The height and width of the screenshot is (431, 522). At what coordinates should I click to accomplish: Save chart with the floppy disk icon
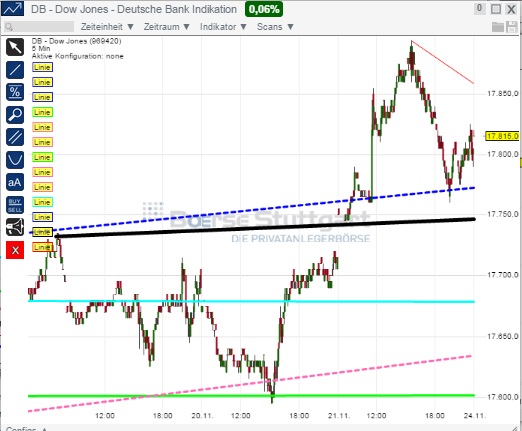512,27
